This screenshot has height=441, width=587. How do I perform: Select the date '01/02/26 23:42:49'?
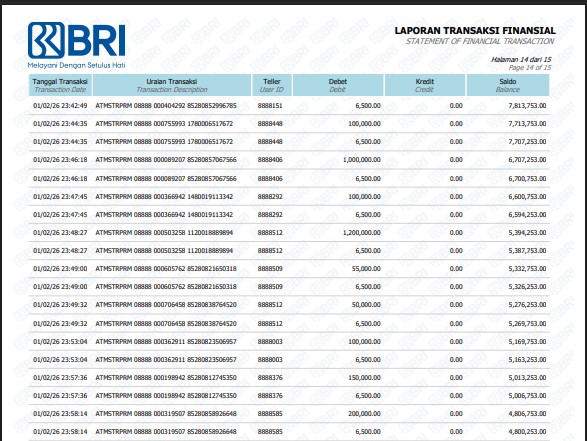[60, 106]
